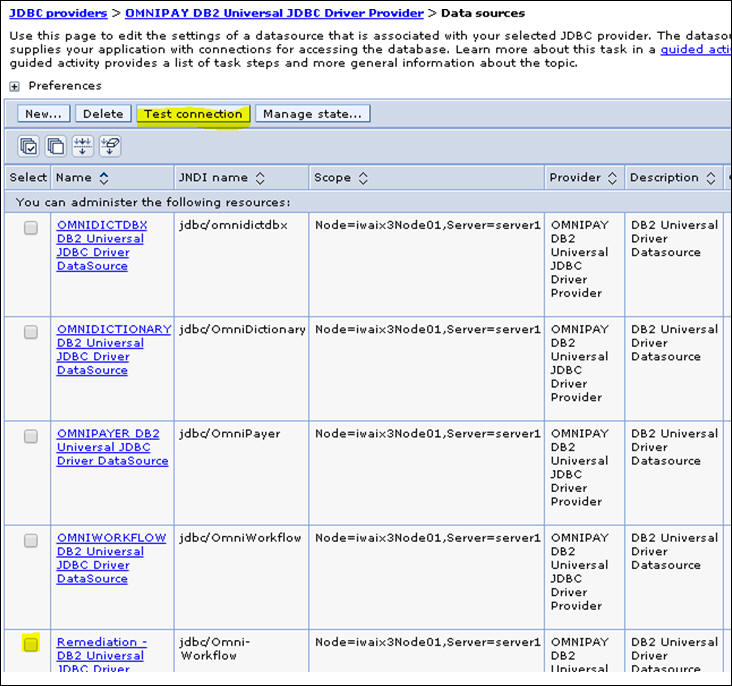Open the Remediation DB2 Universal datasource link
Image resolution: width=732 pixels, height=686 pixels.
coord(102,655)
